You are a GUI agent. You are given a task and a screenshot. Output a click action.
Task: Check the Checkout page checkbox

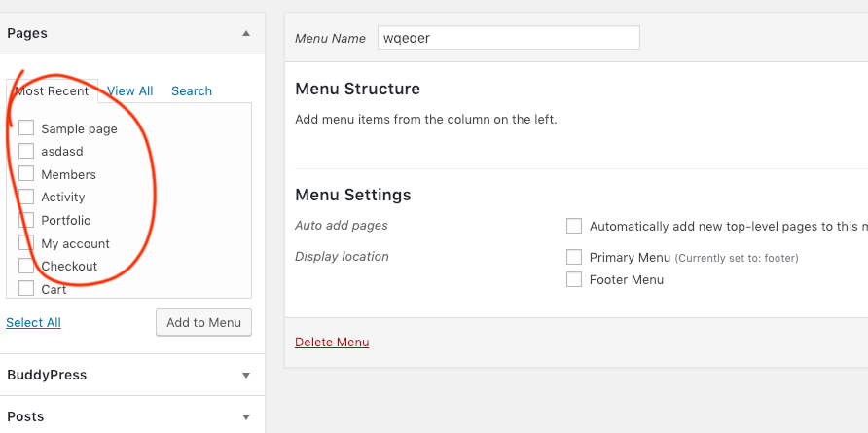(26, 266)
